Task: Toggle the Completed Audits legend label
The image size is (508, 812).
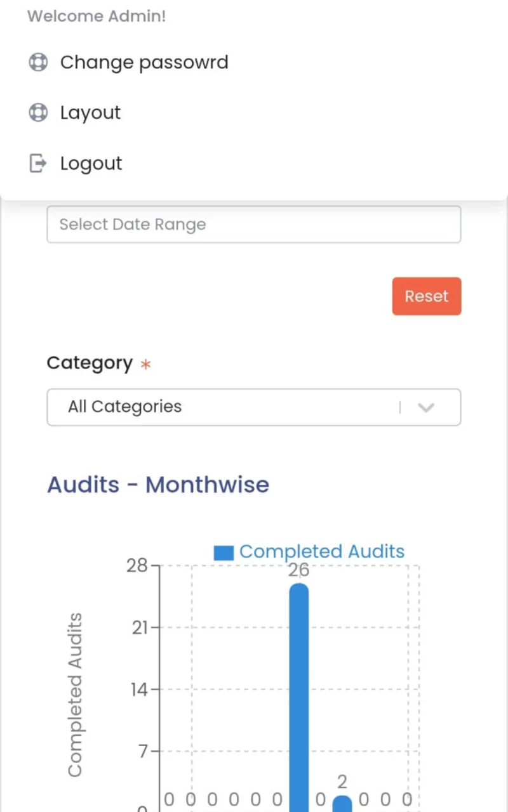Action: pos(322,552)
